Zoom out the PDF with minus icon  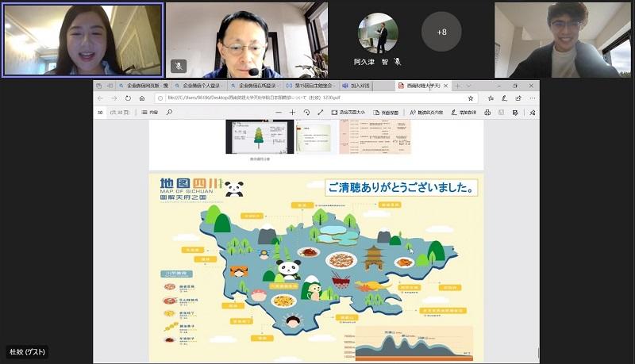tap(279, 113)
